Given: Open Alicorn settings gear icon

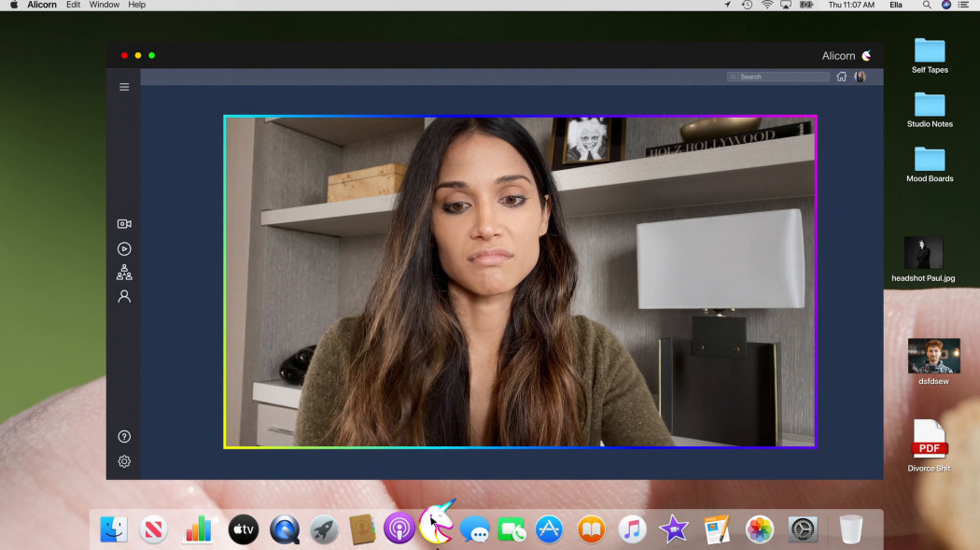Looking at the screenshot, I should click(124, 461).
